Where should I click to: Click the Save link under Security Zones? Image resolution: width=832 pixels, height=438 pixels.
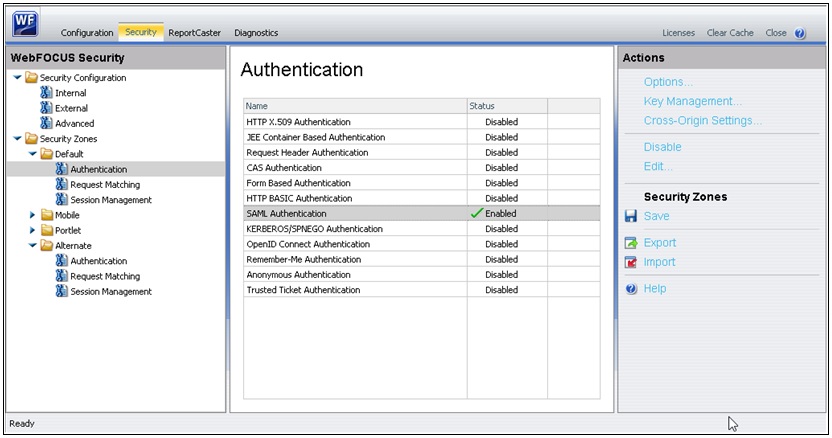pyautogui.click(x=656, y=216)
